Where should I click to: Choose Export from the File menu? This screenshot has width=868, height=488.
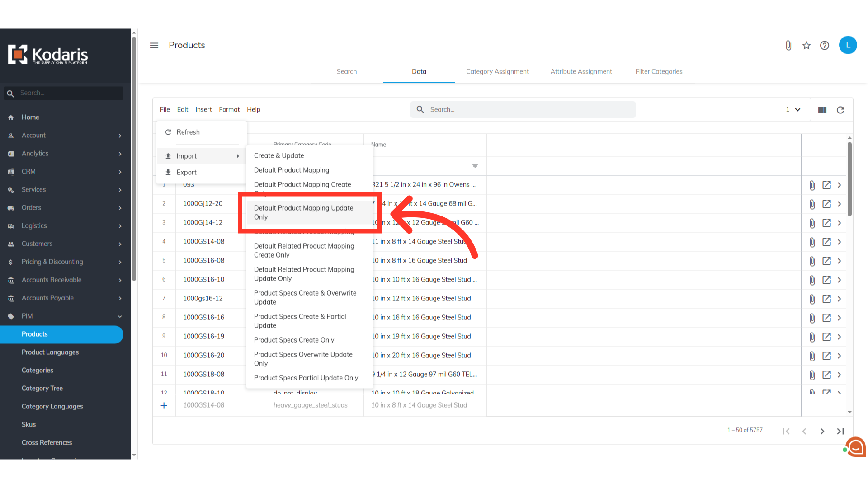click(x=187, y=172)
